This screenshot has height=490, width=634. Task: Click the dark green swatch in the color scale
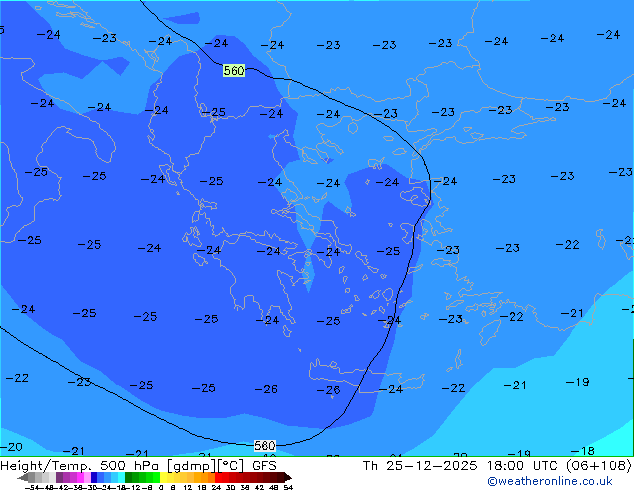(128, 477)
